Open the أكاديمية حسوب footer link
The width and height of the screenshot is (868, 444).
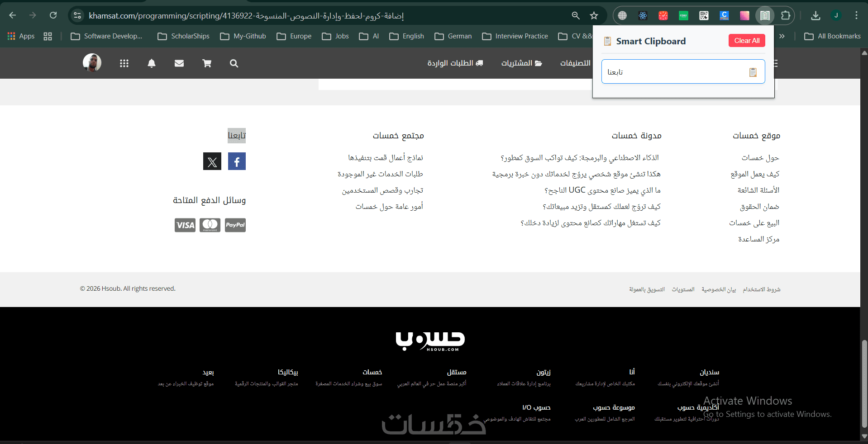pyautogui.click(x=698, y=407)
